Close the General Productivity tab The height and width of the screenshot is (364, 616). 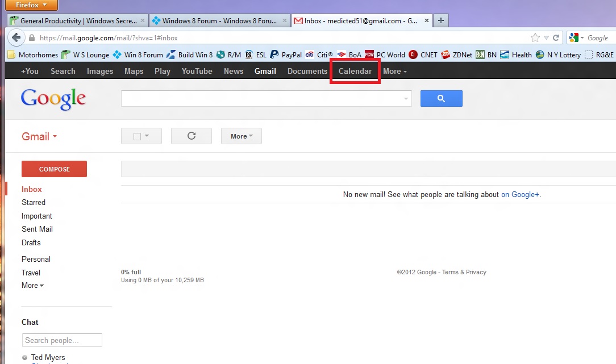coord(143,20)
